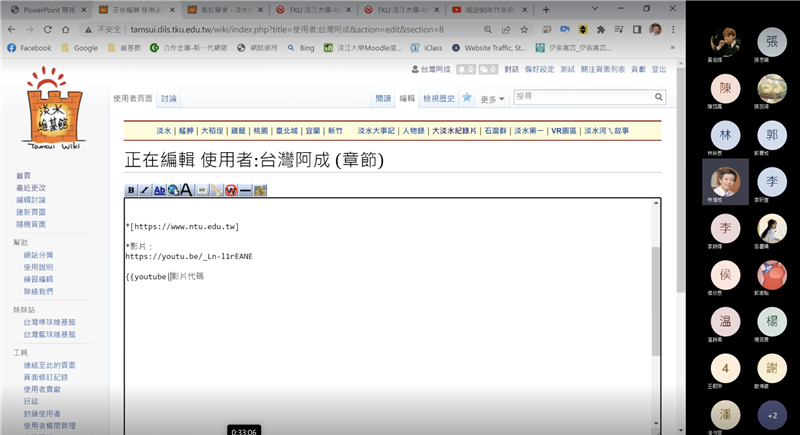Apply bold text in editor toolbar
The image size is (800, 435).
pyautogui.click(x=131, y=190)
